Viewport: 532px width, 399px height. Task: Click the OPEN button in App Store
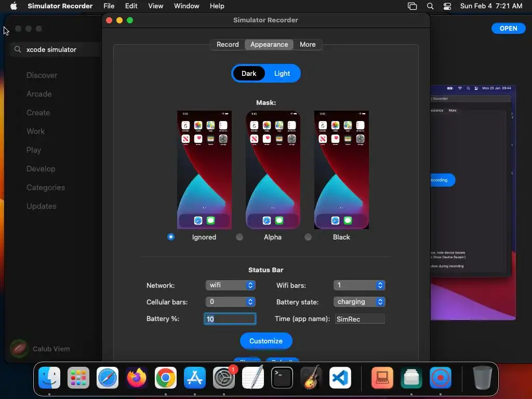(508, 29)
